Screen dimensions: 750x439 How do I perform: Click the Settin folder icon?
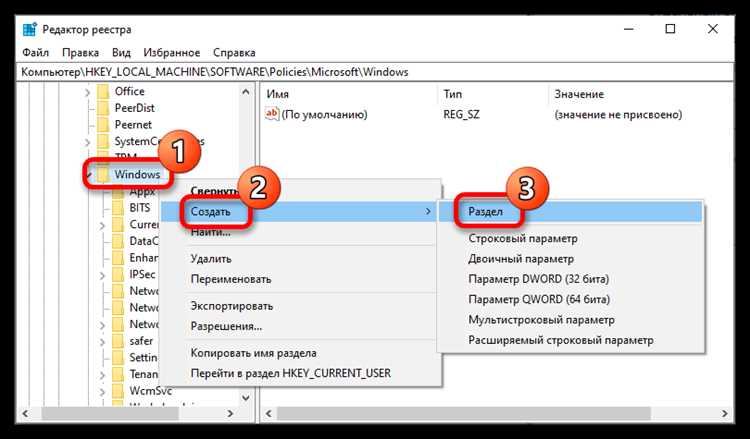coord(118,358)
